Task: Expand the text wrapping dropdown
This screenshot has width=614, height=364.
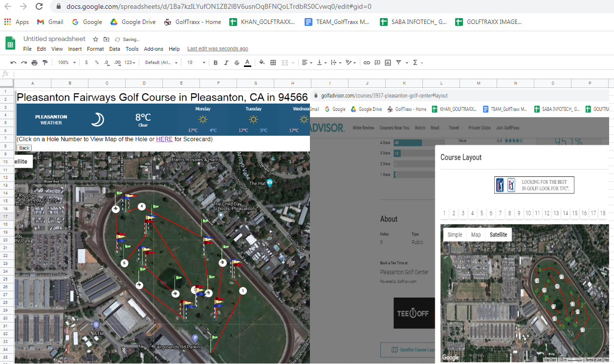Action: [x=335, y=63]
